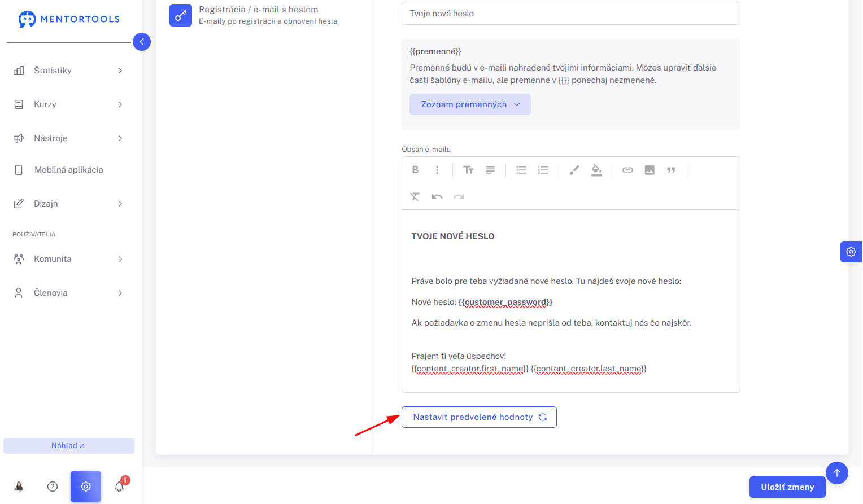The image size is (863, 504).
Task: Open the background fill color tool
Action: tap(596, 170)
